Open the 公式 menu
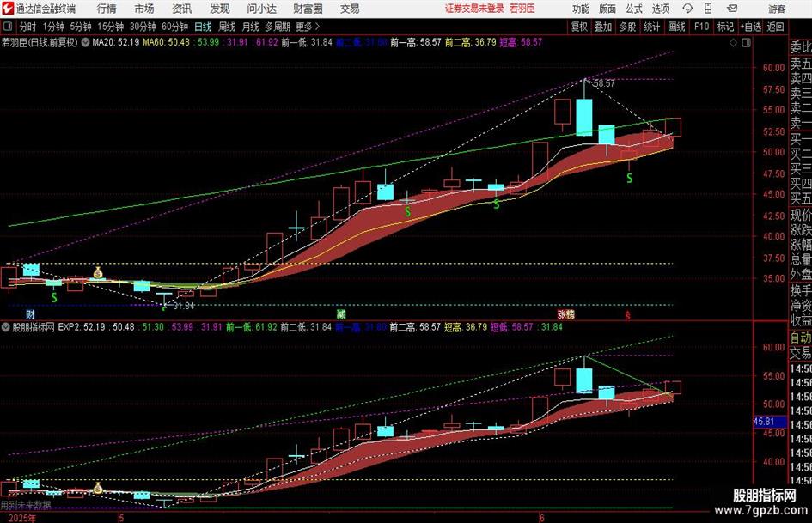The height and width of the screenshot is (523, 812). click(634, 9)
